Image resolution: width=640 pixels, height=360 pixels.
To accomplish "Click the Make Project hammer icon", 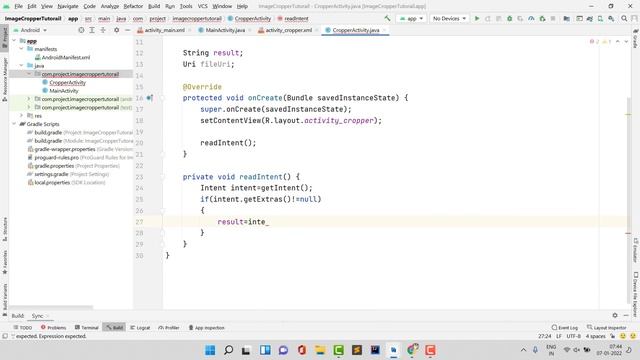I will (387, 18).
